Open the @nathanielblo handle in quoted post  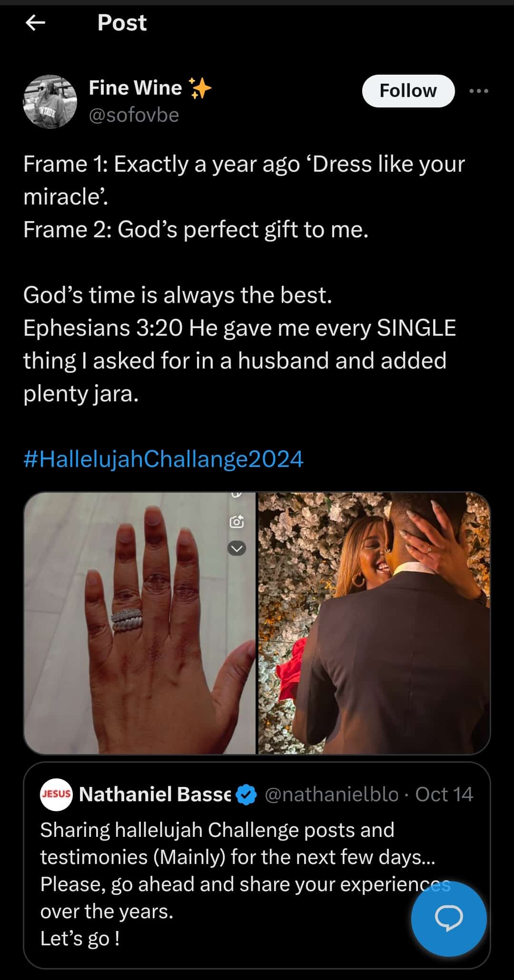[331, 795]
